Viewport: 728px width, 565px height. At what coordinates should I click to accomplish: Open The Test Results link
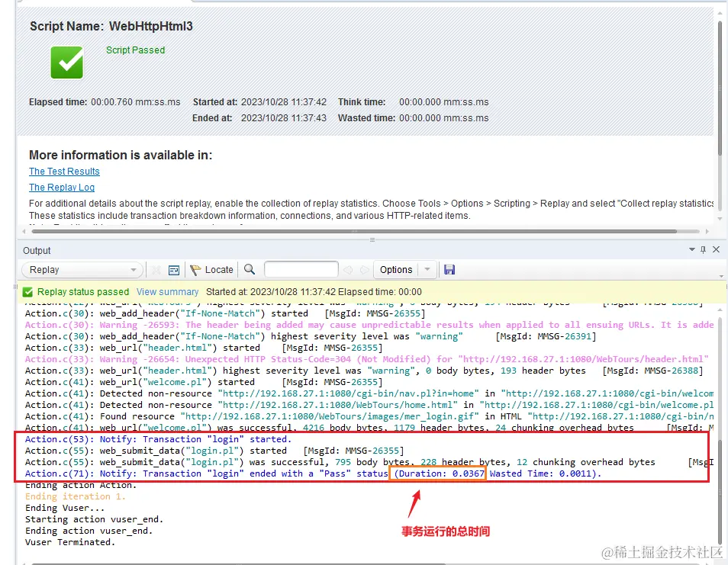(64, 171)
